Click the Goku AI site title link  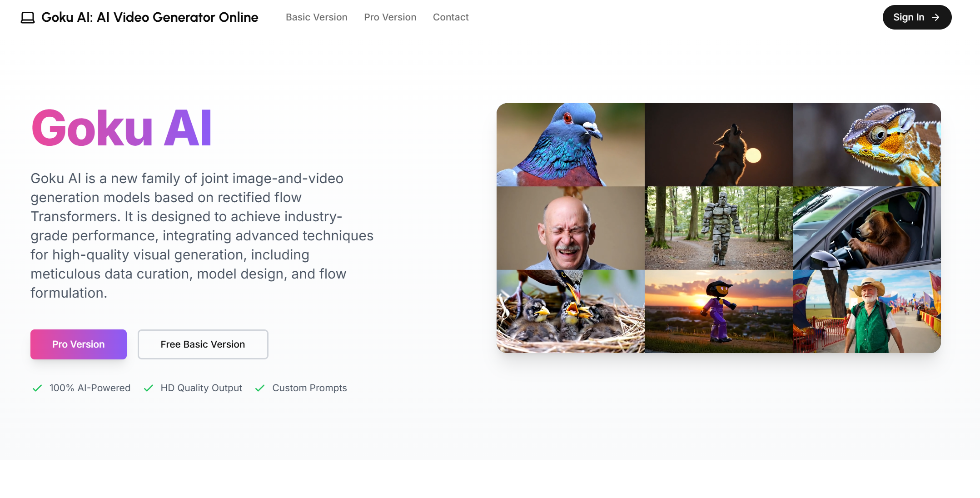(150, 17)
